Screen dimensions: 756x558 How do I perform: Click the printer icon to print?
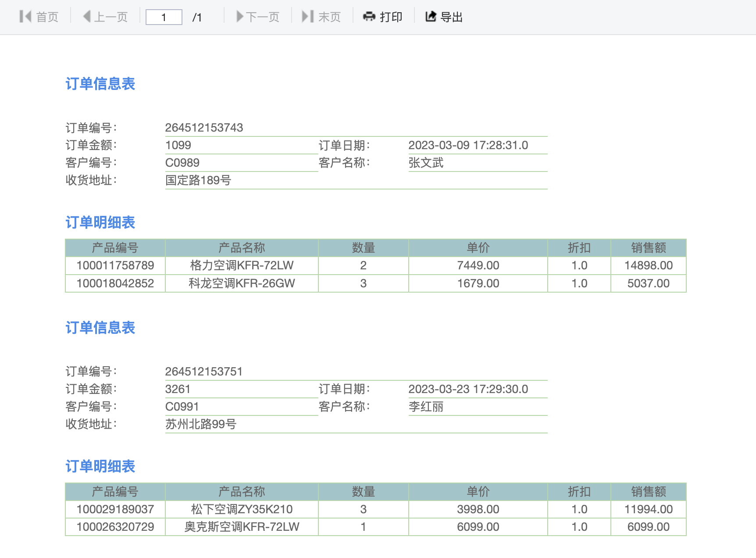(x=369, y=17)
